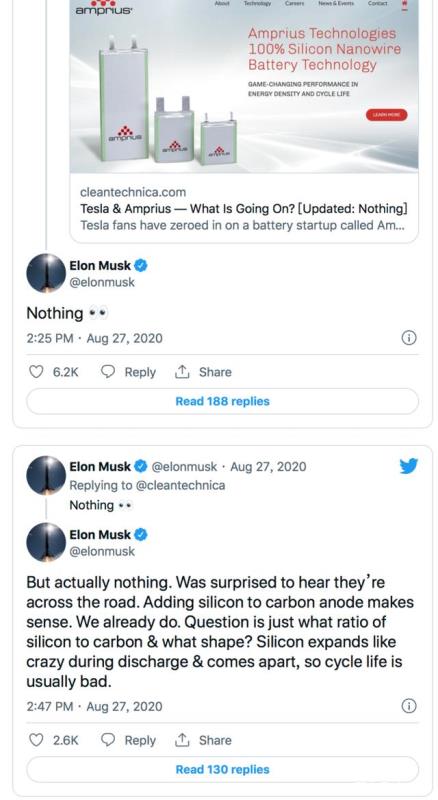Select the Technology menu on the Amprius site
This screenshot has height=800, width=438.
(x=257, y=4)
